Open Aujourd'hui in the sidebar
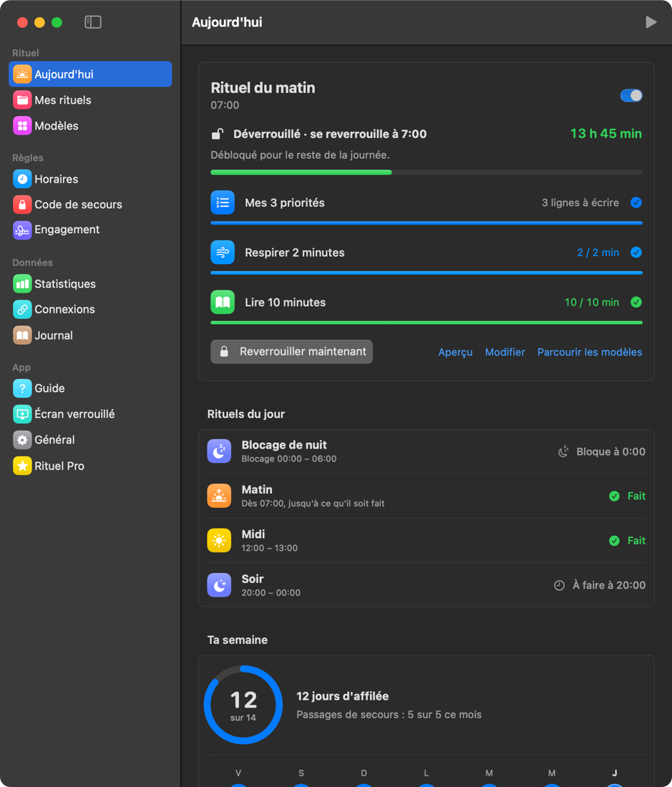Image resolution: width=672 pixels, height=787 pixels. (90, 74)
